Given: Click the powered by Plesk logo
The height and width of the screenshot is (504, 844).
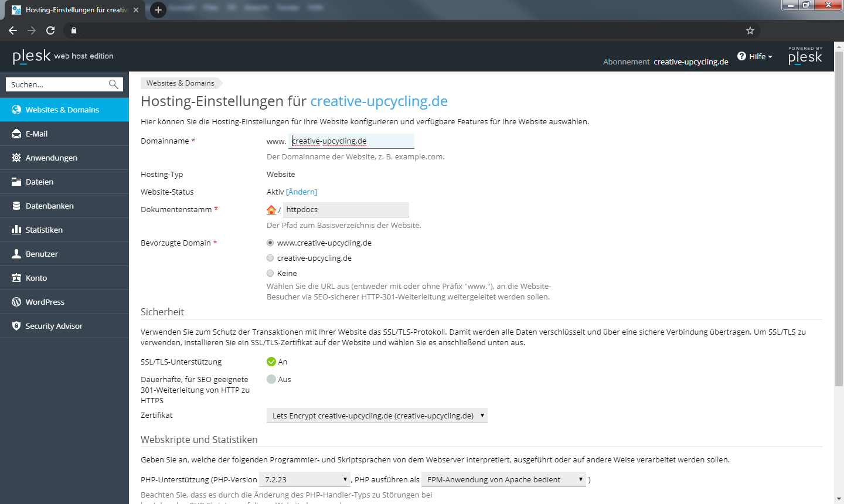Looking at the screenshot, I should pos(805,55).
